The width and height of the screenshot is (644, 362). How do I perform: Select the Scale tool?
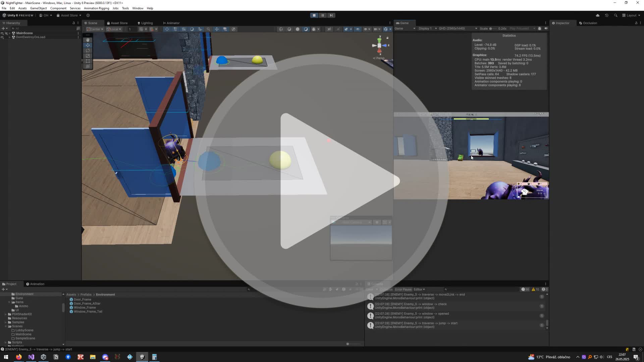pos(88,56)
